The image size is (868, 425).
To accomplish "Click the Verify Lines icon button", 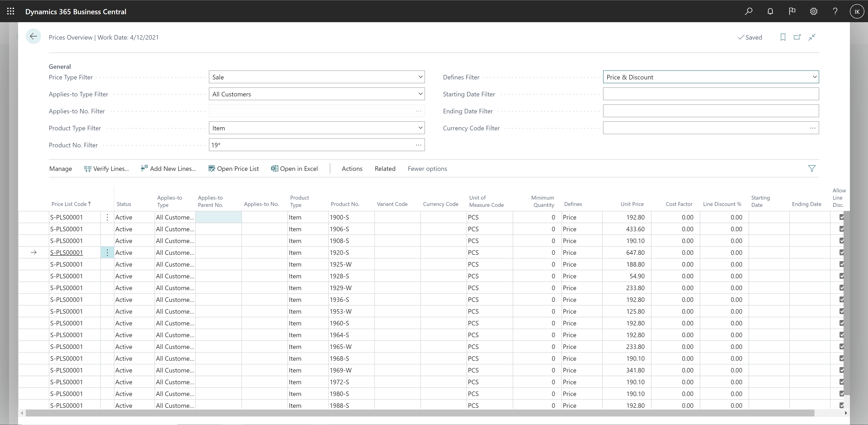I will click(86, 168).
